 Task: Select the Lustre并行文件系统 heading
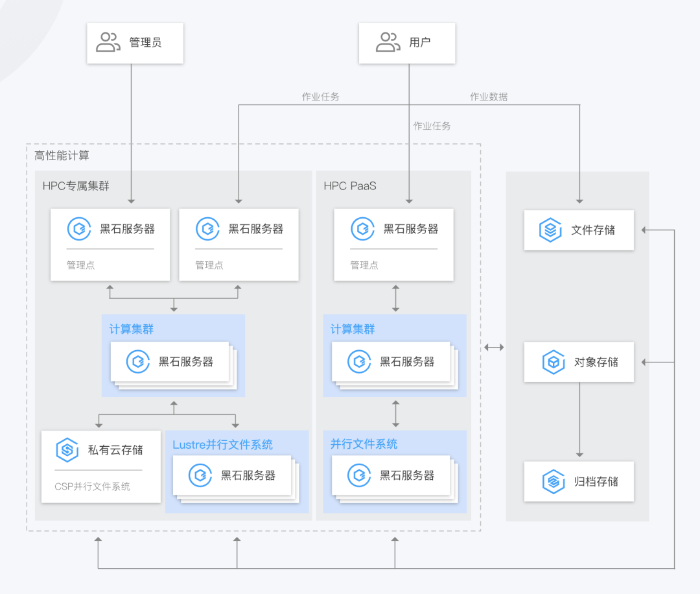223,444
